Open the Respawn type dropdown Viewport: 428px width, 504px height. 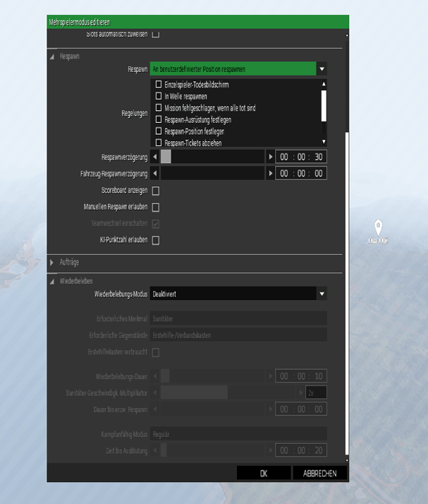pos(322,69)
